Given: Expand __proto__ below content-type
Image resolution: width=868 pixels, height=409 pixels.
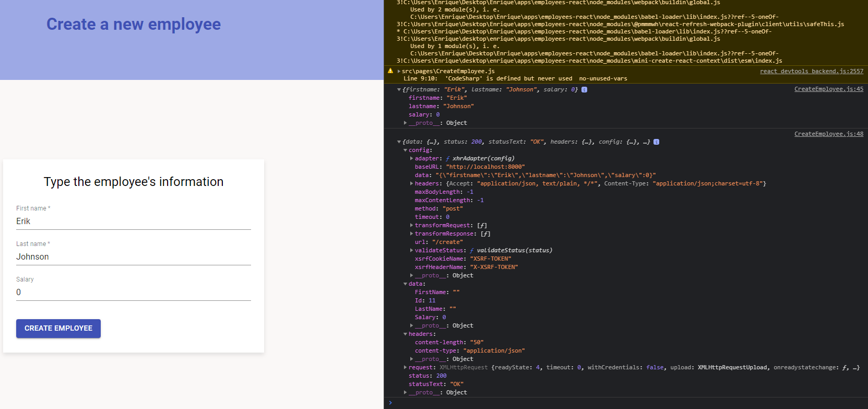Looking at the screenshot, I should pos(412,359).
